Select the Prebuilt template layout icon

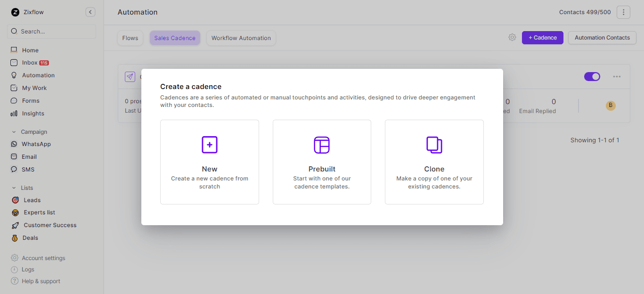point(322,145)
